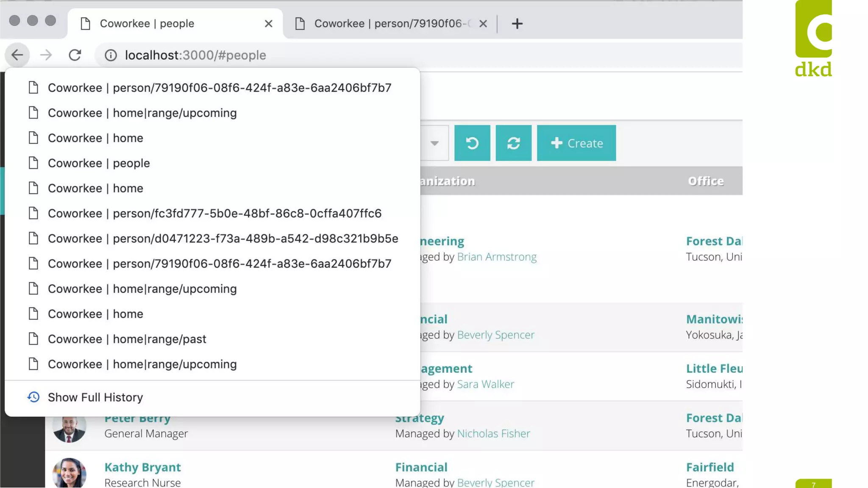Screen dimensions: 868x488
Task: Click the site info icon in the address bar
Action: [111, 55]
